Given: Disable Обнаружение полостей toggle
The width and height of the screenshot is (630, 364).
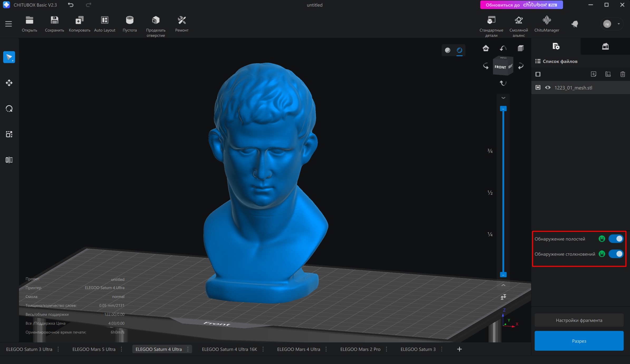Looking at the screenshot, I should point(616,239).
